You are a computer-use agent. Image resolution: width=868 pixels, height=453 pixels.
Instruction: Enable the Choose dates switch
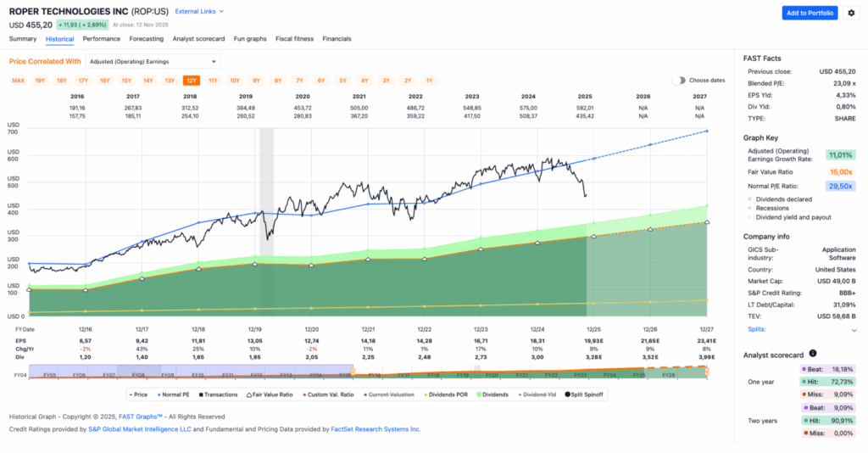(x=679, y=81)
